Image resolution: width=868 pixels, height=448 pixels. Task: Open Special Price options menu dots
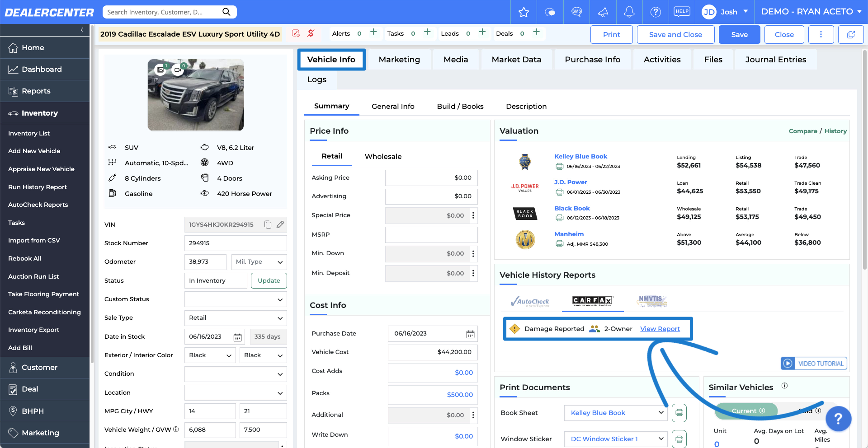[x=473, y=215]
